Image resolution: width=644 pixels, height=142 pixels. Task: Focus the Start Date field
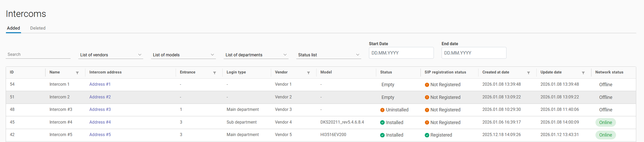(401, 53)
